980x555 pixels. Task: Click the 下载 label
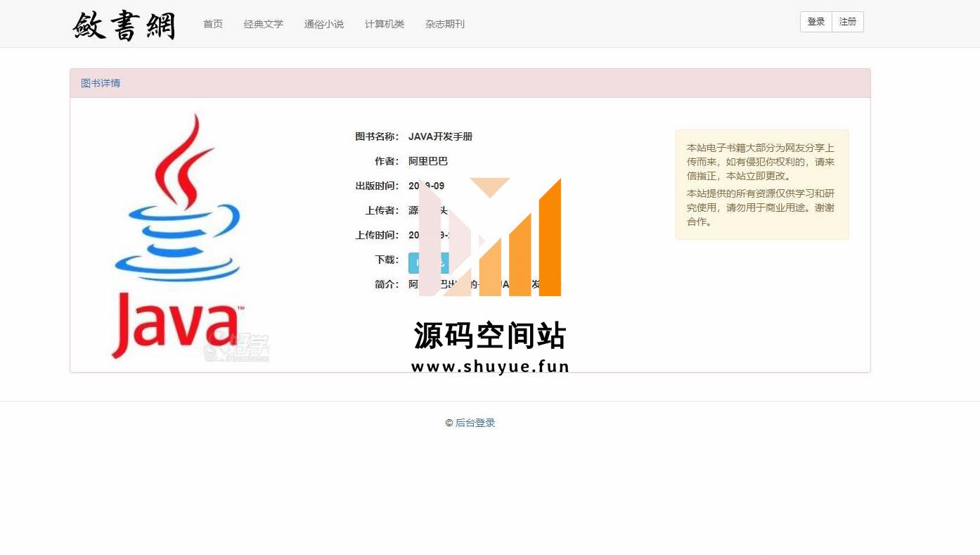click(x=387, y=260)
